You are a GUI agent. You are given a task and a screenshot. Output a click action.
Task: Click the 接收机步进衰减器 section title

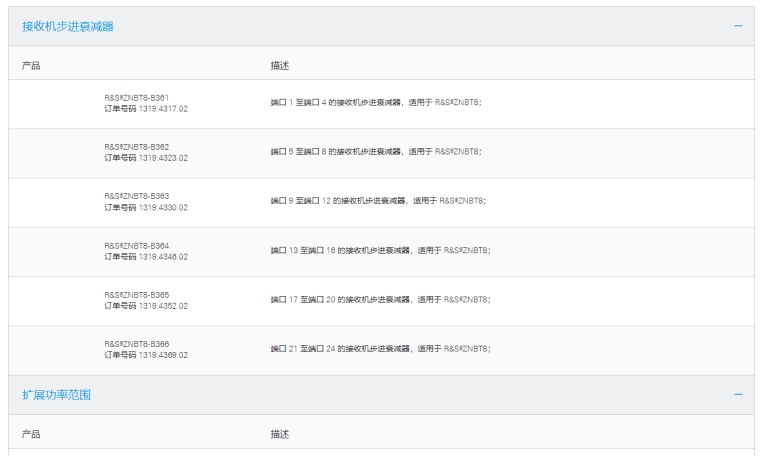pos(68,26)
